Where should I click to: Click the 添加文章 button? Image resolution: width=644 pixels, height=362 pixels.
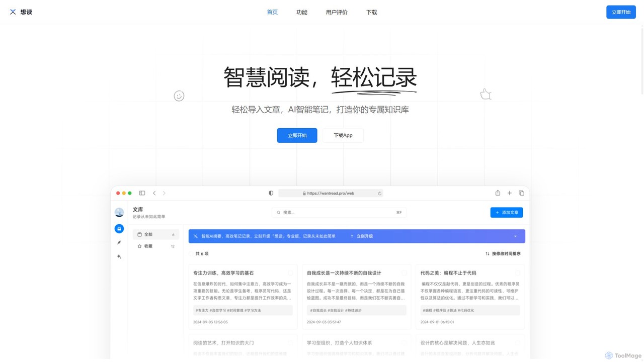point(507,213)
